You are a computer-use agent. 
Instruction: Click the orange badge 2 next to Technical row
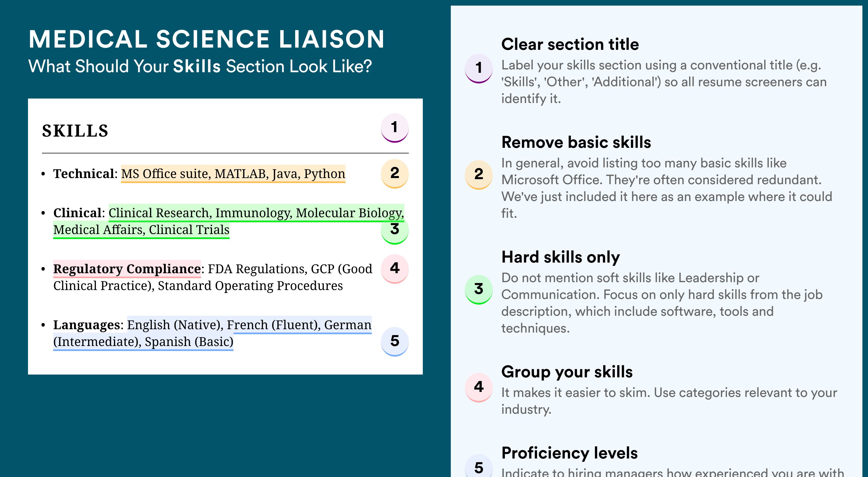click(394, 173)
